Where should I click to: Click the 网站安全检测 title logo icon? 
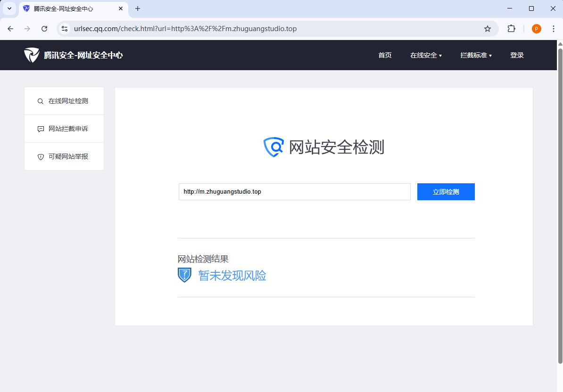[x=273, y=147]
